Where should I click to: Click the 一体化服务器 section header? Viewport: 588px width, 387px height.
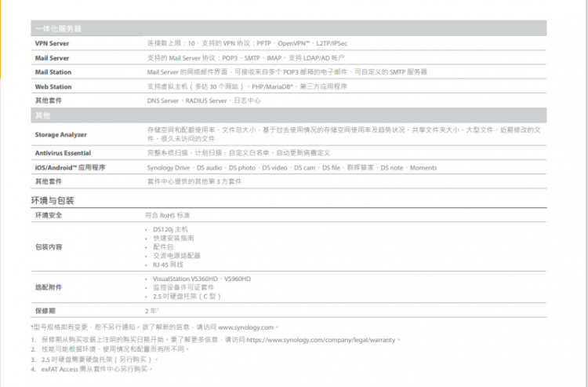58,28
